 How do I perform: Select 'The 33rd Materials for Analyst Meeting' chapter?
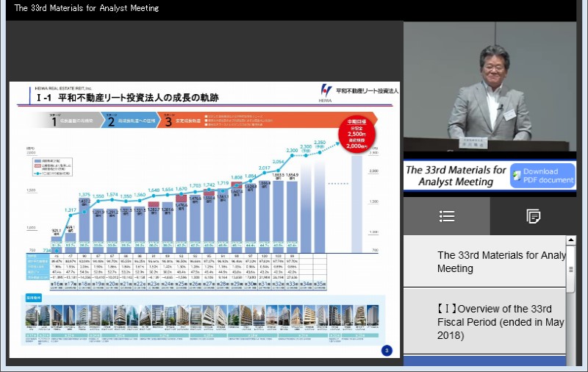(484, 262)
